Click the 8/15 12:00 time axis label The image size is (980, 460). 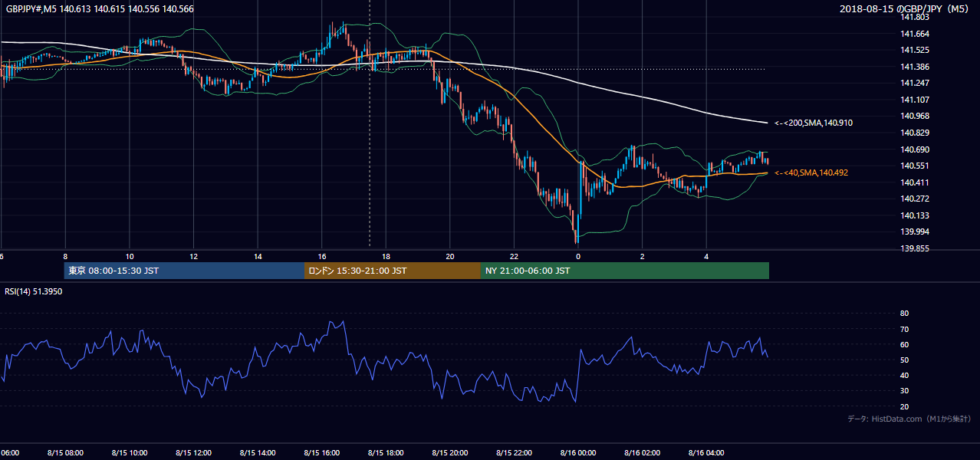pos(193,452)
